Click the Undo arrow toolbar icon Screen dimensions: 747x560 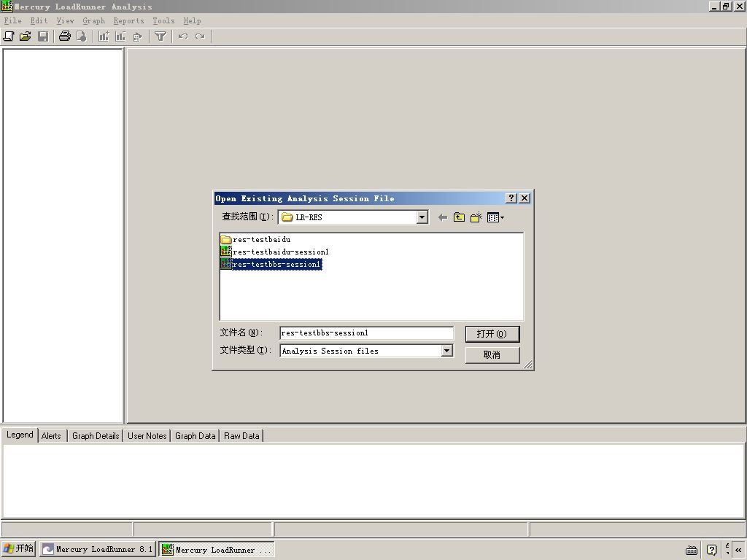click(183, 36)
